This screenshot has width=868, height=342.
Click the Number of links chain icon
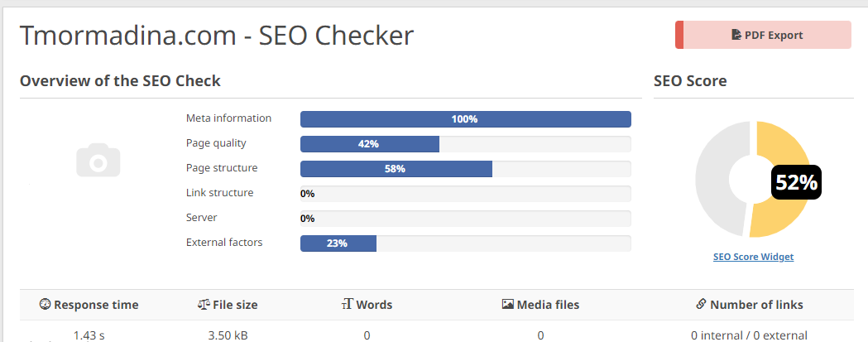click(701, 305)
